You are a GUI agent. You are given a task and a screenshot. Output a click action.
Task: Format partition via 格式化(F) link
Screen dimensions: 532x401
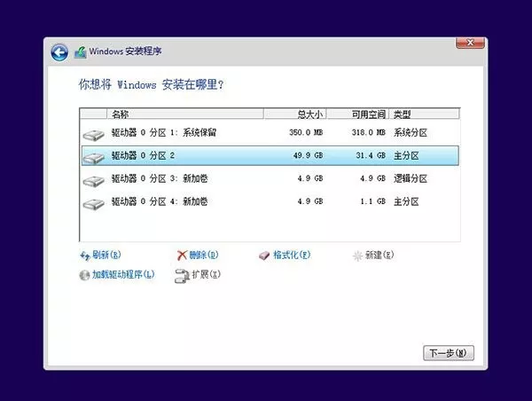pyautogui.click(x=292, y=255)
